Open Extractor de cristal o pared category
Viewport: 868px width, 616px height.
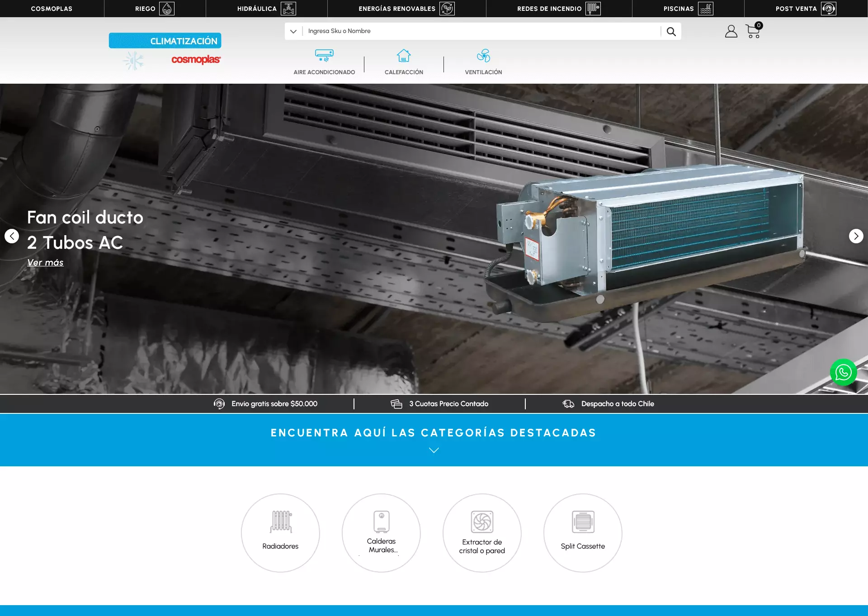click(482, 533)
